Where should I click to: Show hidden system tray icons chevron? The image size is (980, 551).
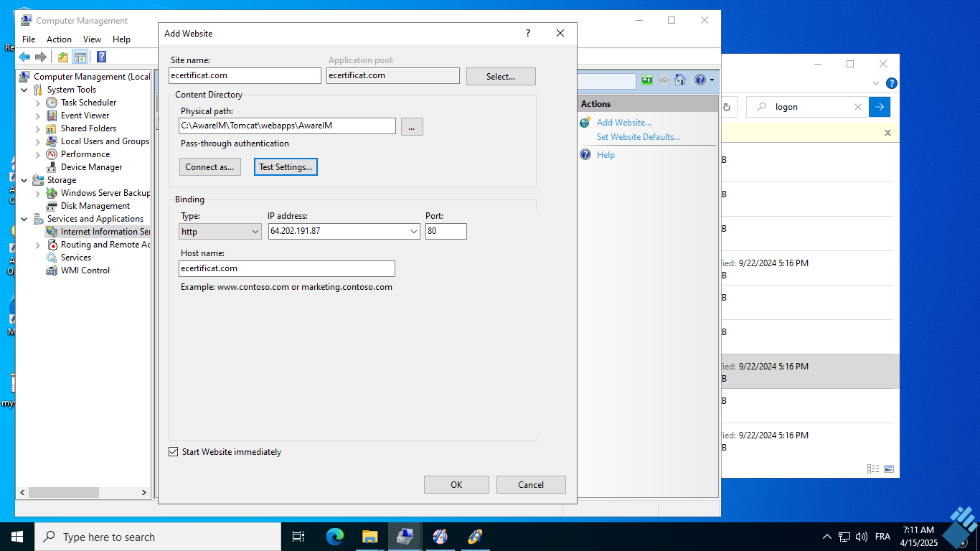[827, 537]
